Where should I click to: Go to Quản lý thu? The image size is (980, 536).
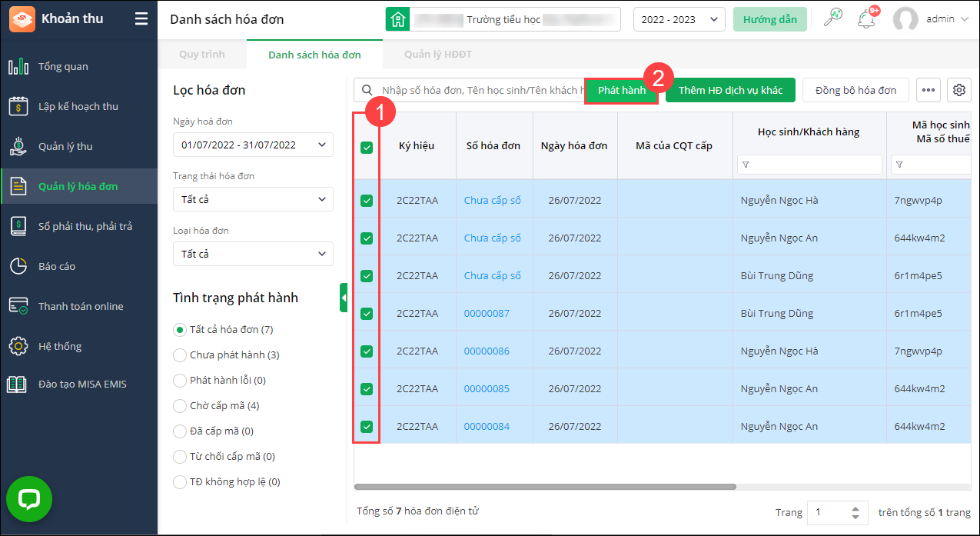coord(65,147)
